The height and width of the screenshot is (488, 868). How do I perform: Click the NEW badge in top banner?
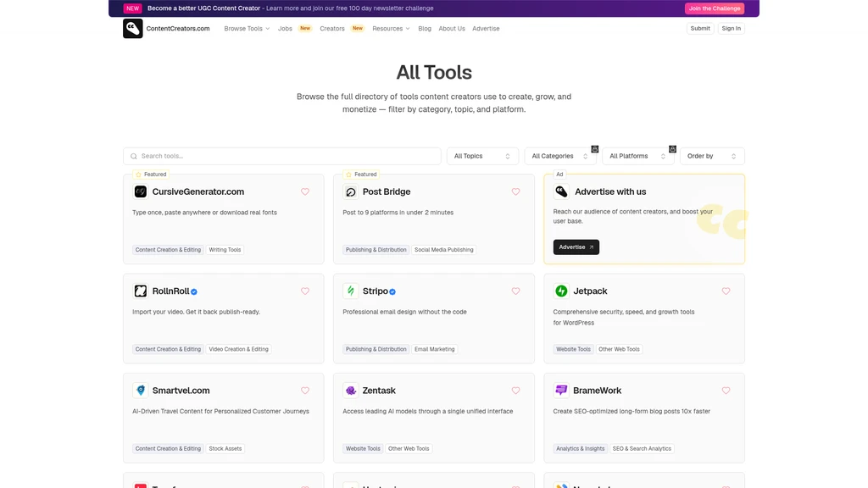[133, 8]
